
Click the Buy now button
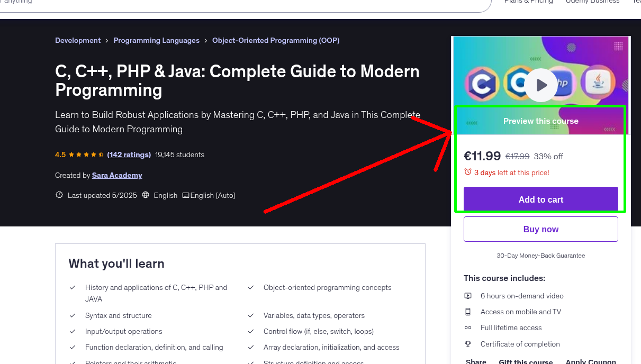tap(540, 229)
